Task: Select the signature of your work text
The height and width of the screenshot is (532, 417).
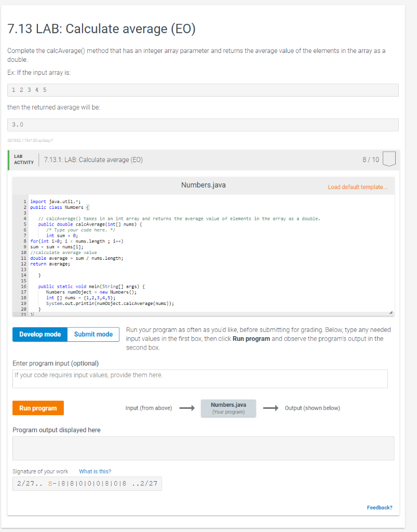Action: tap(87, 483)
